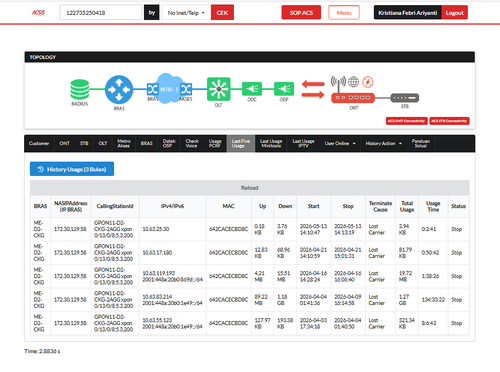Click the History Usage (3 Bulan) button
This screenshot has height=372, width=500.
coord(72,169)
